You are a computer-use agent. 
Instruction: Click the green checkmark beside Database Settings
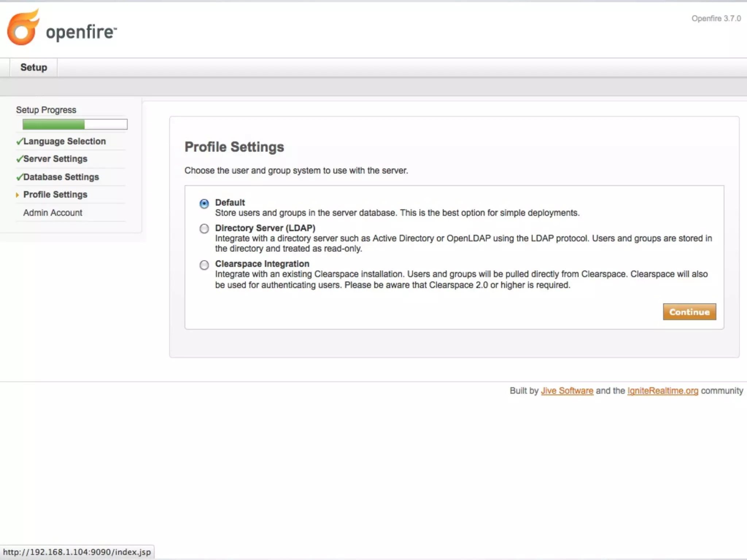click(x=20, y=177)
